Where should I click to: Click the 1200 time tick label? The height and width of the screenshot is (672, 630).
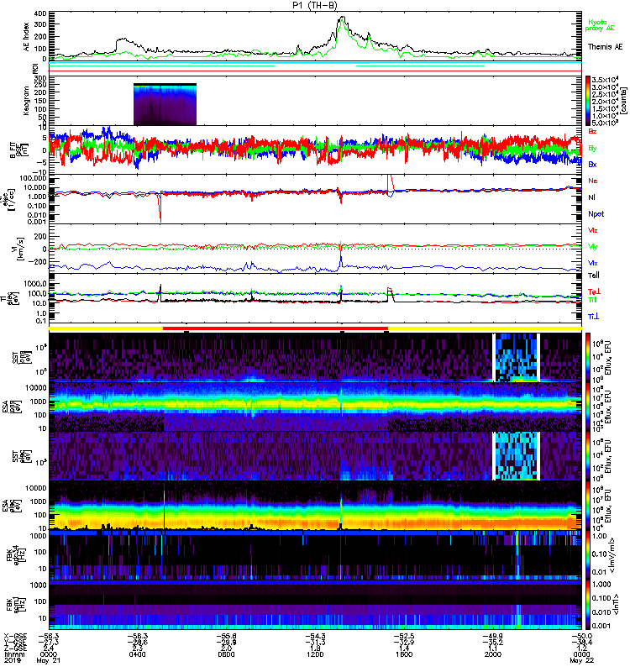[315, 655]
